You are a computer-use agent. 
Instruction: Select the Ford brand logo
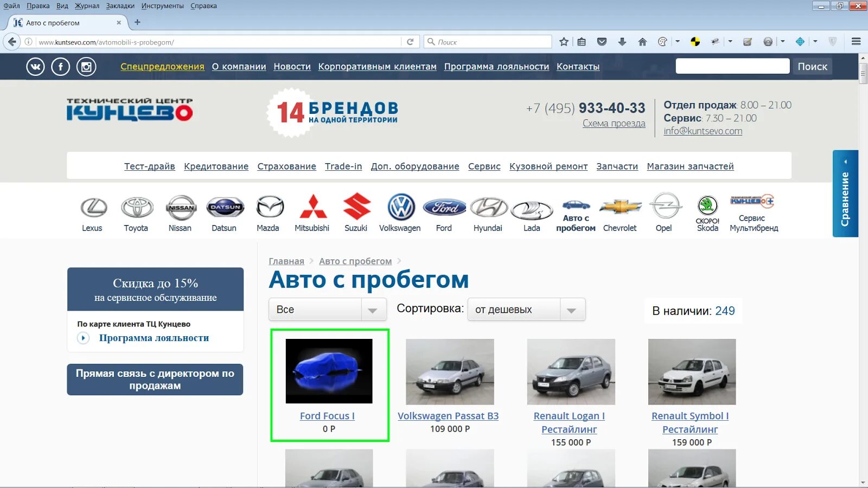coord(444,207)
